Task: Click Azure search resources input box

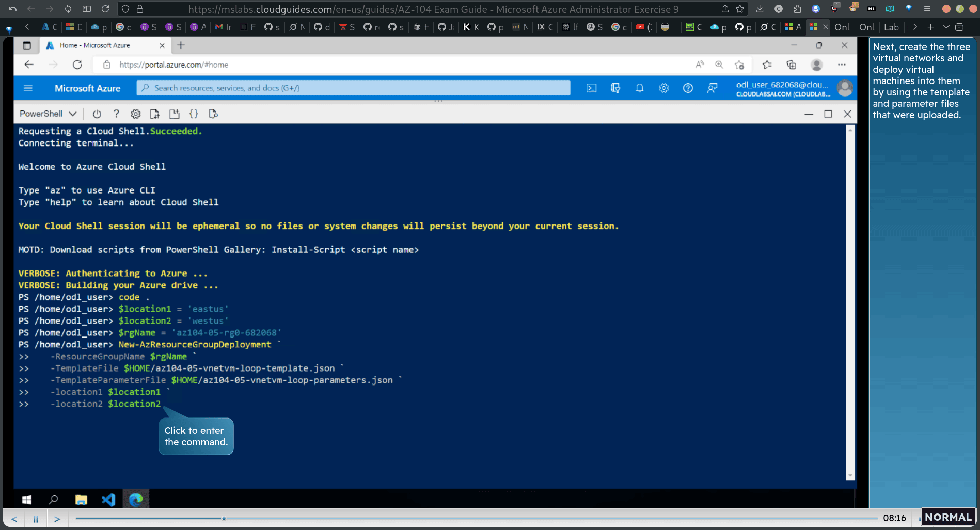Action: 353,88
